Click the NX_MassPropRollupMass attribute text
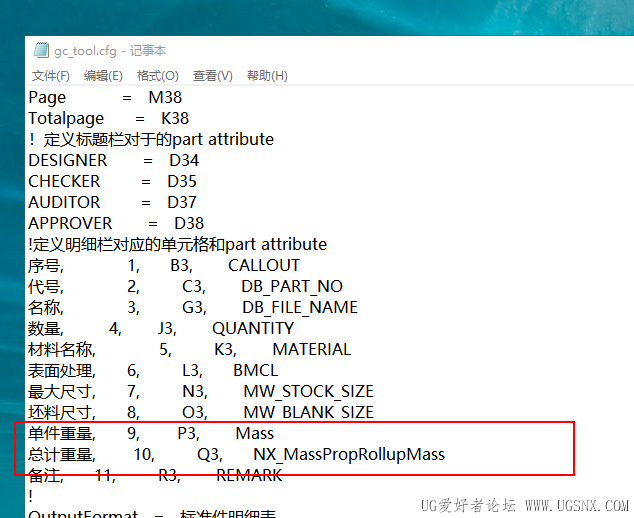The image size is (634, 518). tap(349, 455)
